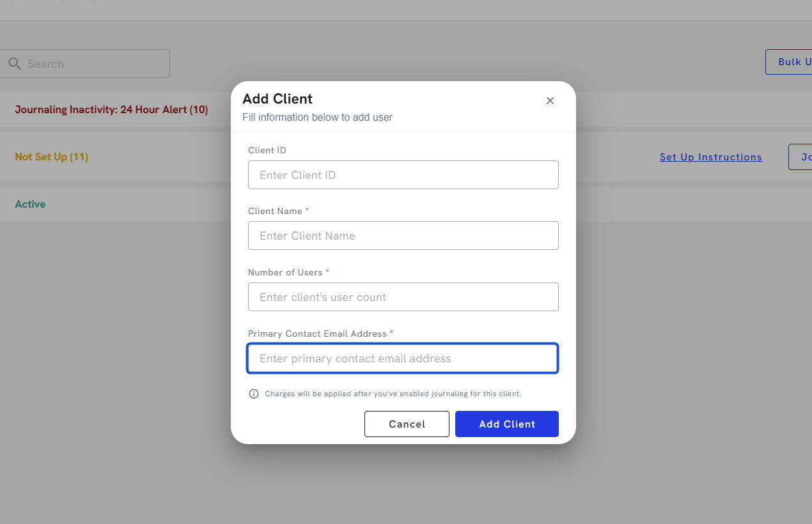Click the magnifier search icon
Viewport: 812px width, 524px height.
click(15, 64)
